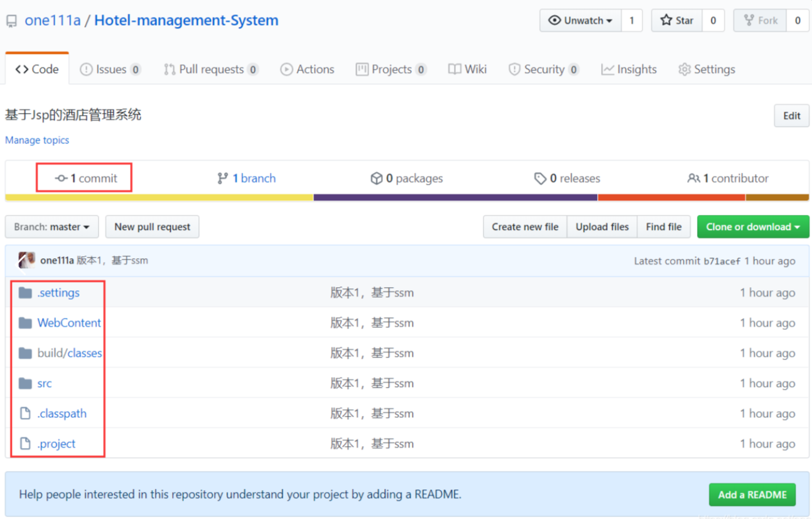The height and width of the screenshot is (519, 812).
Task: Open commit hash b71acef
Action: click(x=722, y=261)
